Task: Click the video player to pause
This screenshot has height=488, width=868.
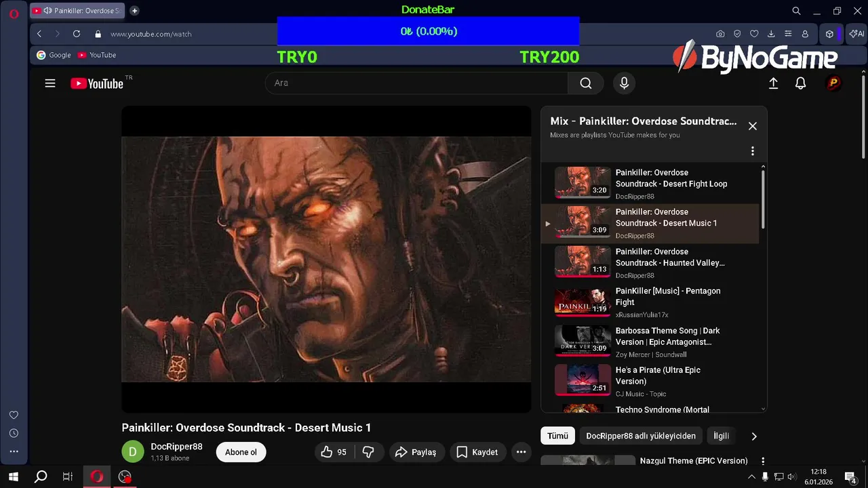Action: click(x=326, y=259)
